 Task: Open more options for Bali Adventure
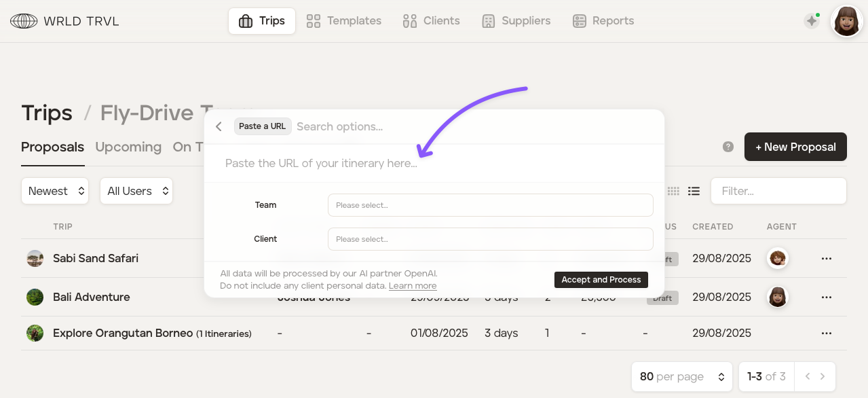[x=826, y=297]
